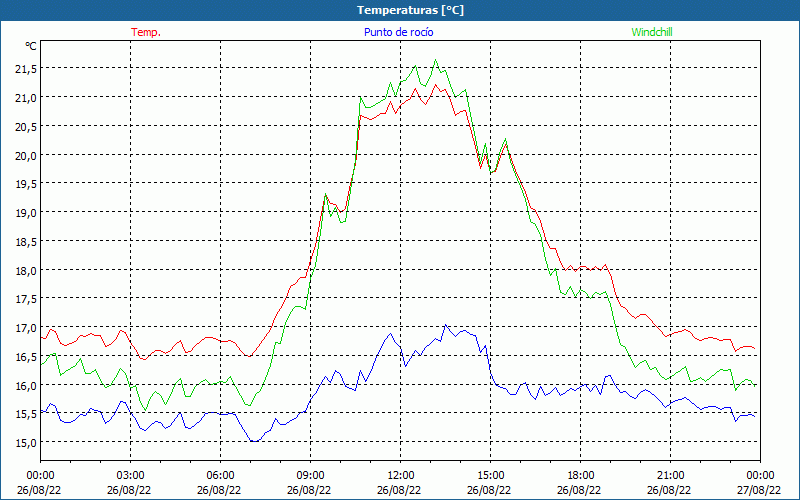Click the 18,5 y-axis value

click(x=26, y=241)
